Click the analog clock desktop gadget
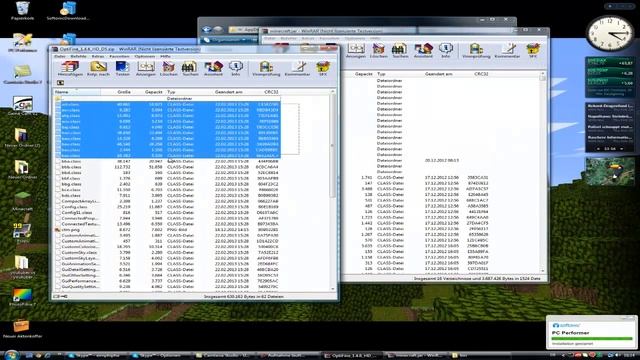 click(x=609, y=34)
